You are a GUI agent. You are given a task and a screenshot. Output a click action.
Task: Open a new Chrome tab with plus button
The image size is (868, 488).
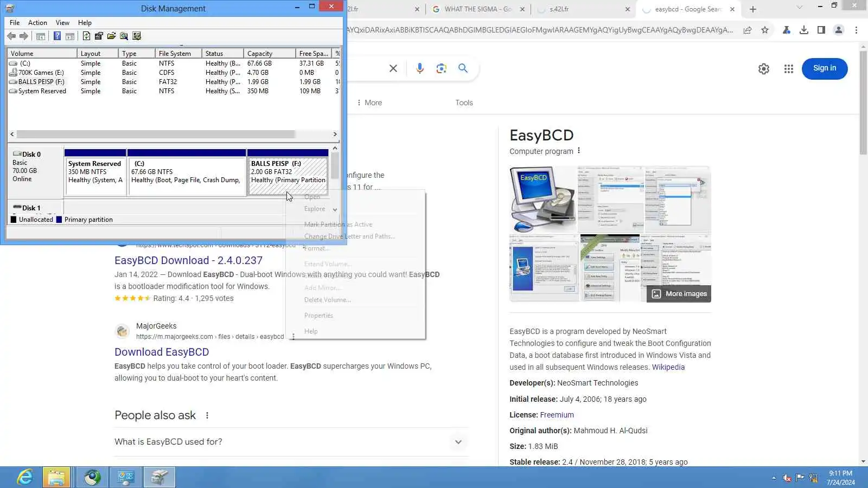tap(753, 9)
